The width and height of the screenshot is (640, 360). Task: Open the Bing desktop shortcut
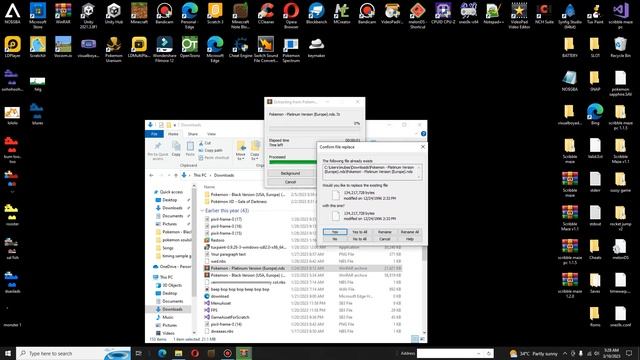coord(595,114)
